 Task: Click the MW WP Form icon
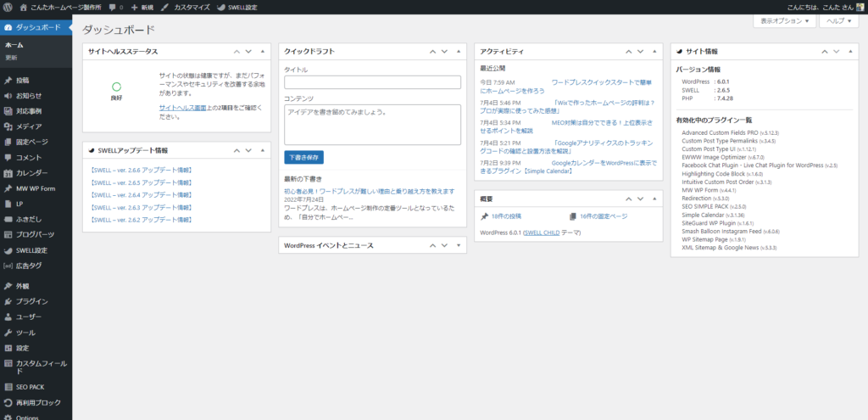pyautogui.click(x=8, y=188)
